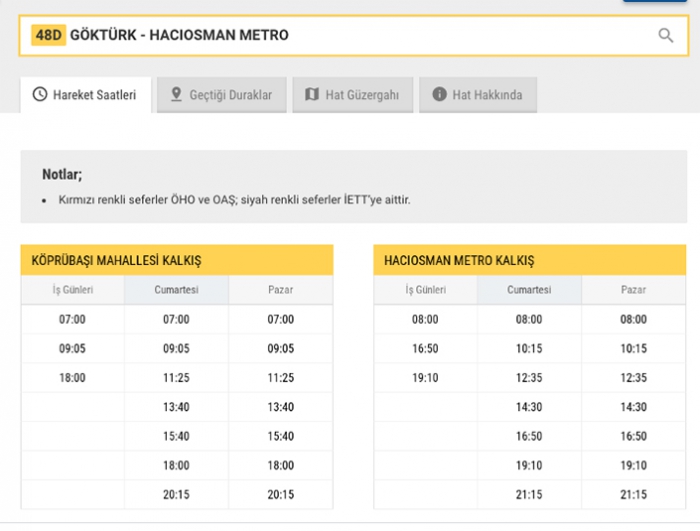Click the info icon on Hat Hakkında
This screenshot has width=700, height=531.
[x=439, y=94]
